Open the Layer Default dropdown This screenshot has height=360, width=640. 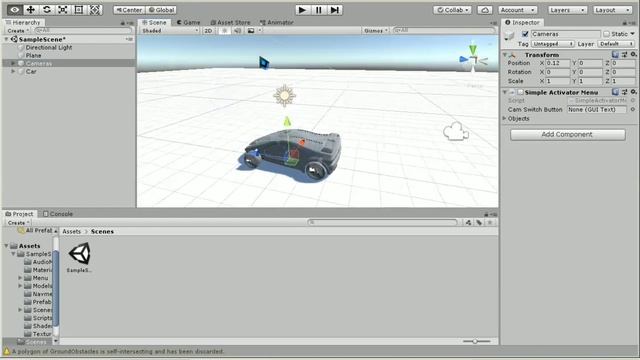click(616, 44)
